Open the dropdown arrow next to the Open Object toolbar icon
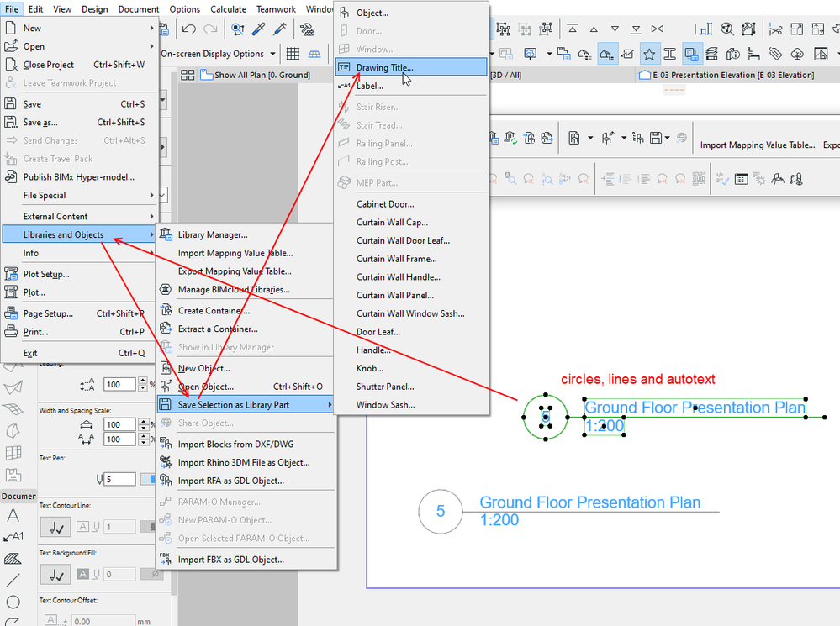 [624, 138]
